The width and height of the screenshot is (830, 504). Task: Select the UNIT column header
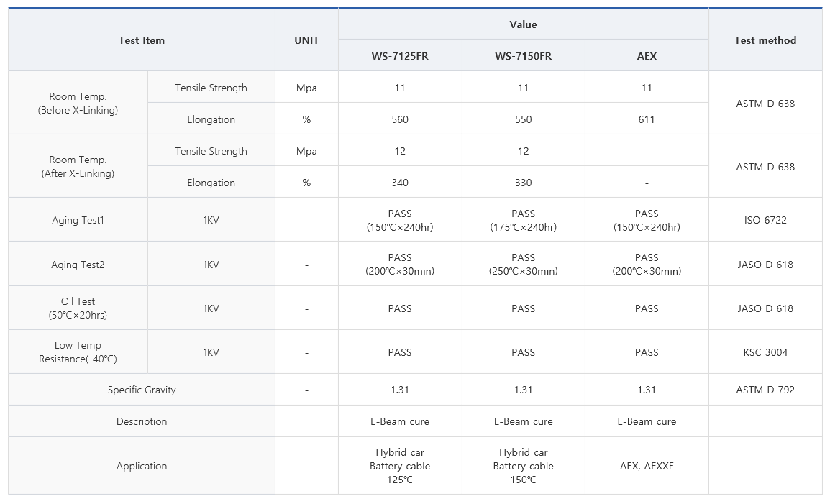click(306, 40)
